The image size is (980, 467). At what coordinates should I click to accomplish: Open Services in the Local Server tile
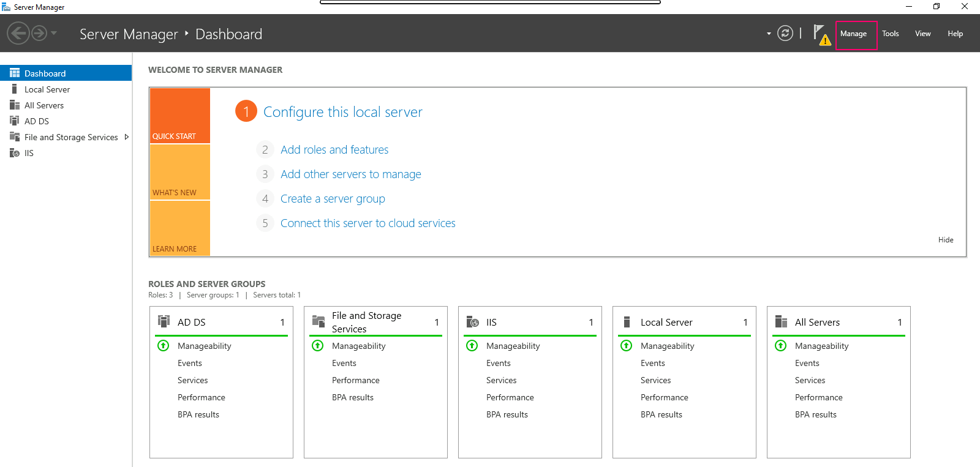(x=656, y=380)
